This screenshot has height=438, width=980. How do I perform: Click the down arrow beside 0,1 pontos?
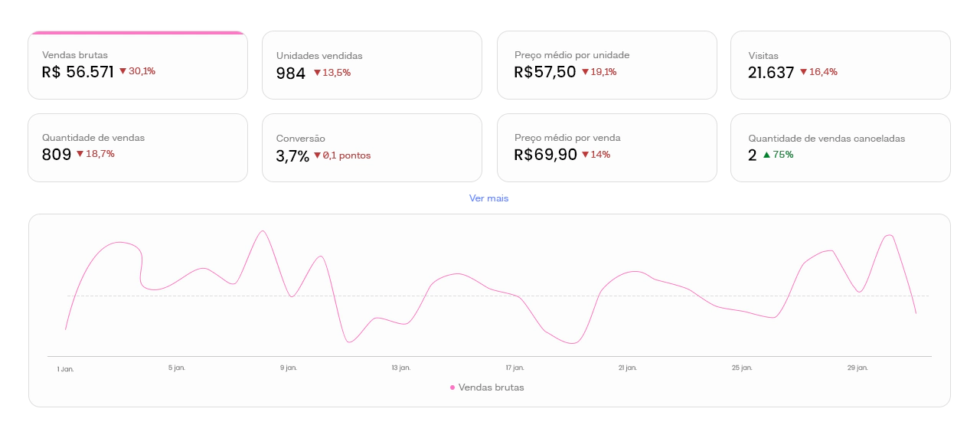(x=317, y=155)
